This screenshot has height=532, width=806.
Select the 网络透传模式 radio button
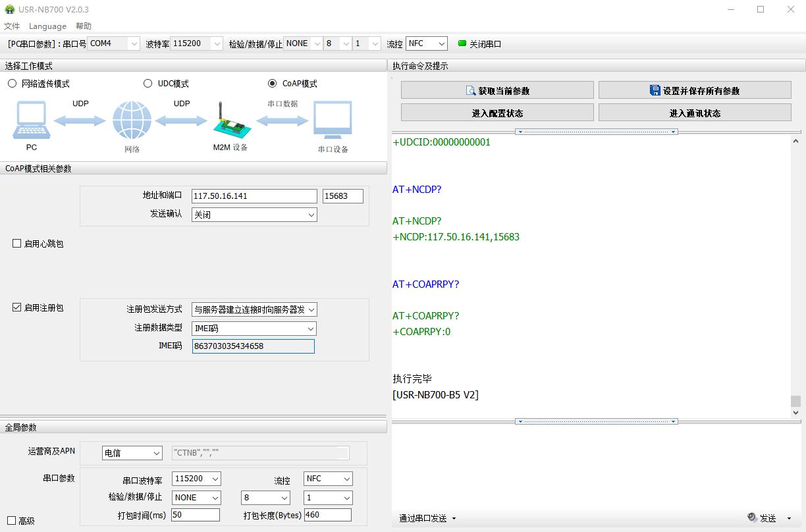(x=13, y=84)
